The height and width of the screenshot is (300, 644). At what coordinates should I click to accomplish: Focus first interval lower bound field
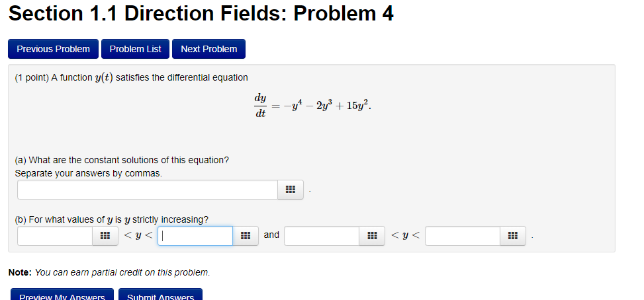55,236
